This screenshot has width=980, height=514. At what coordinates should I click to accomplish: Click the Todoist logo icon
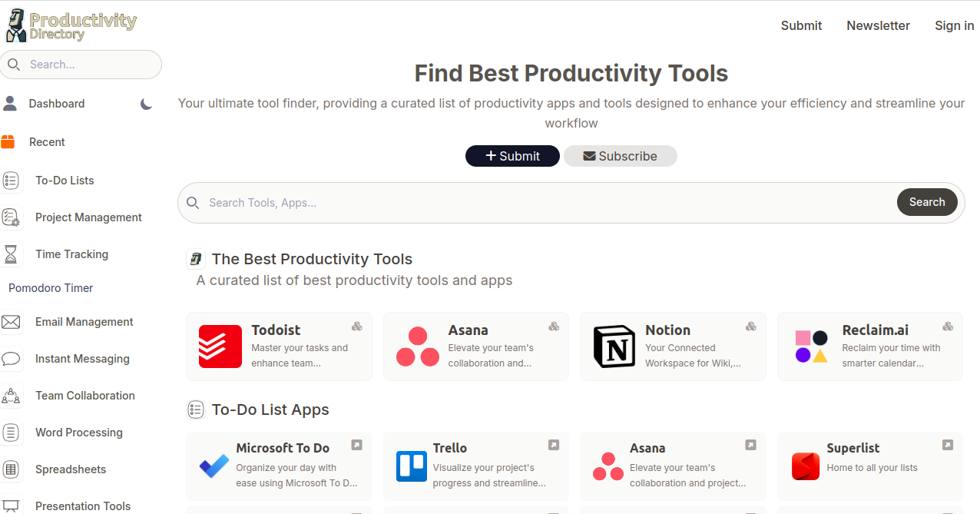coord(220,347)
